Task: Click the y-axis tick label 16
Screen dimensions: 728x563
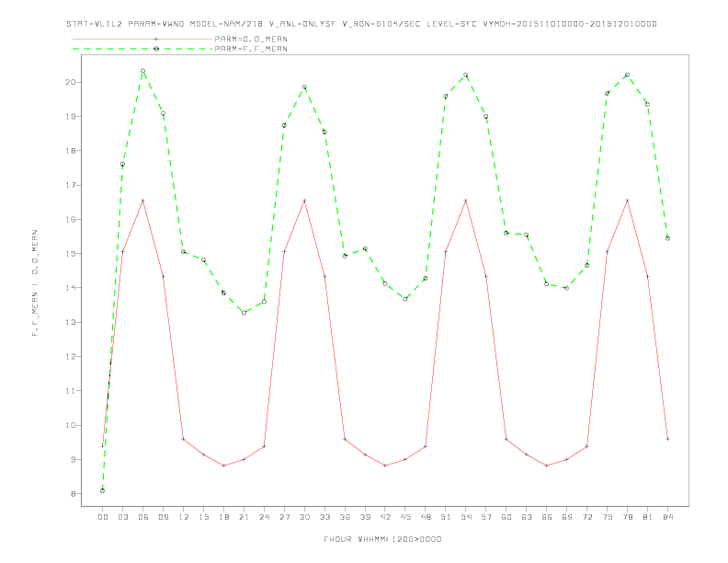Action: [70, 219]
